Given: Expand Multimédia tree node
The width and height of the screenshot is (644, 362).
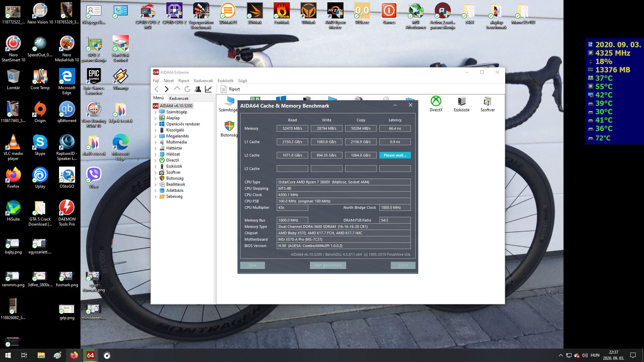Looking at the screenshot, I should [155, 142].
